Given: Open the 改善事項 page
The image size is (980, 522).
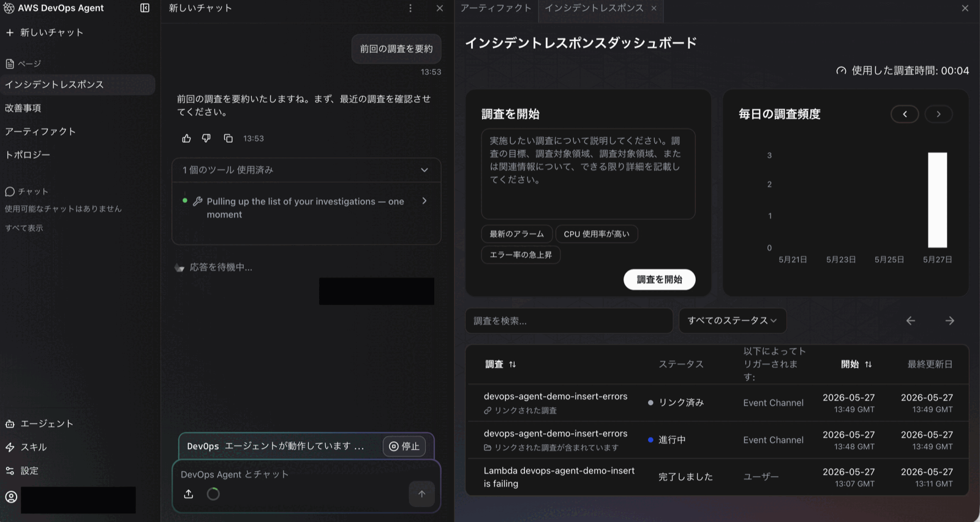Looking at the screenshot, I should tap(23, 108).
